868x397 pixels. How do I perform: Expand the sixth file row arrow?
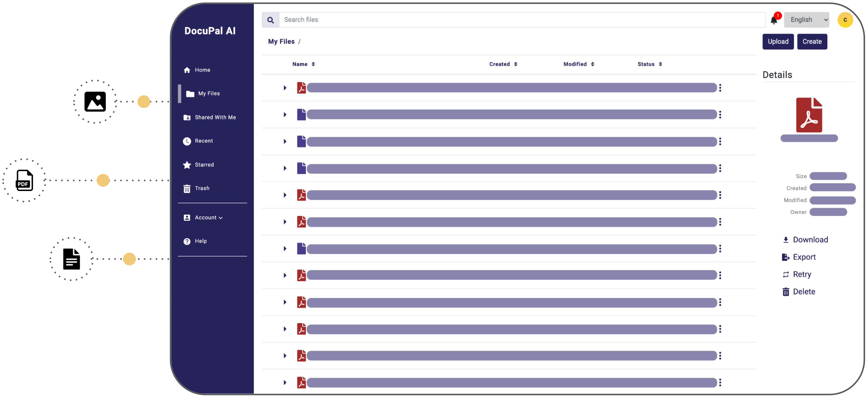[285, 222]
